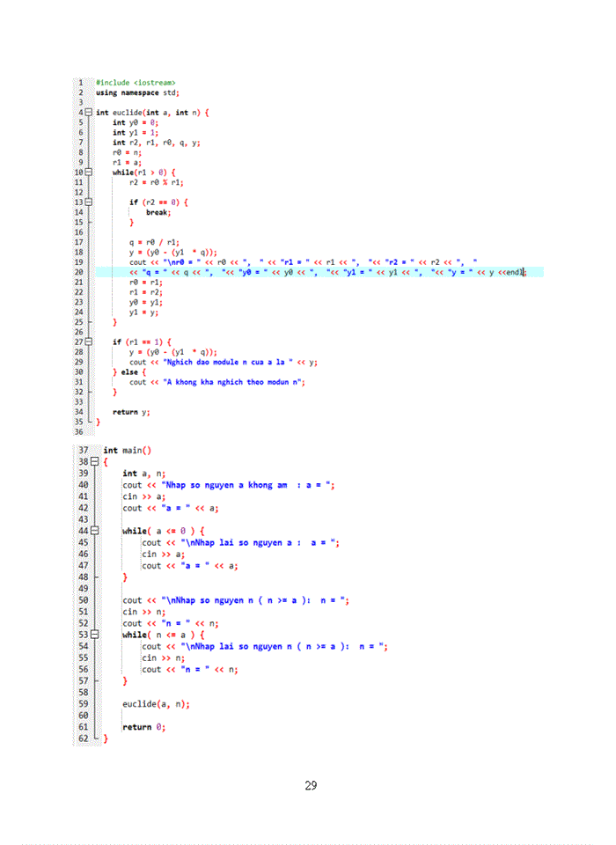Image resolution: width=616 pixels, height=845 pixels.
Task: Click the 'return 0;' statement
Action: pyautogui.click(x=143, y=727)
